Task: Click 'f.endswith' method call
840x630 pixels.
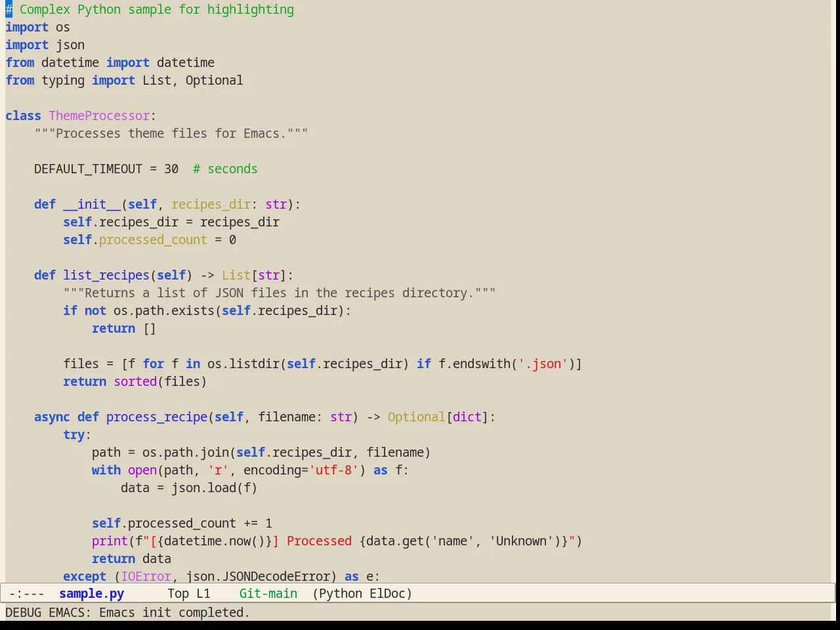Action: [474, 364]
